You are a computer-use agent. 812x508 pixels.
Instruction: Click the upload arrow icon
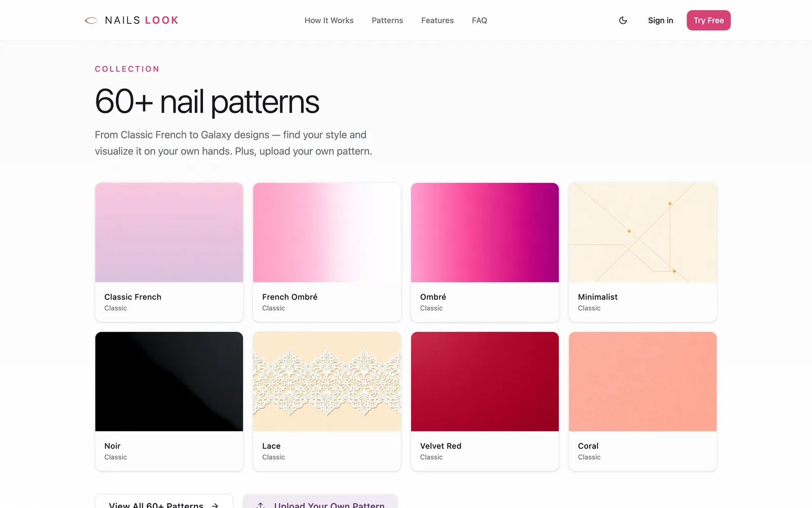coord(260,505)
